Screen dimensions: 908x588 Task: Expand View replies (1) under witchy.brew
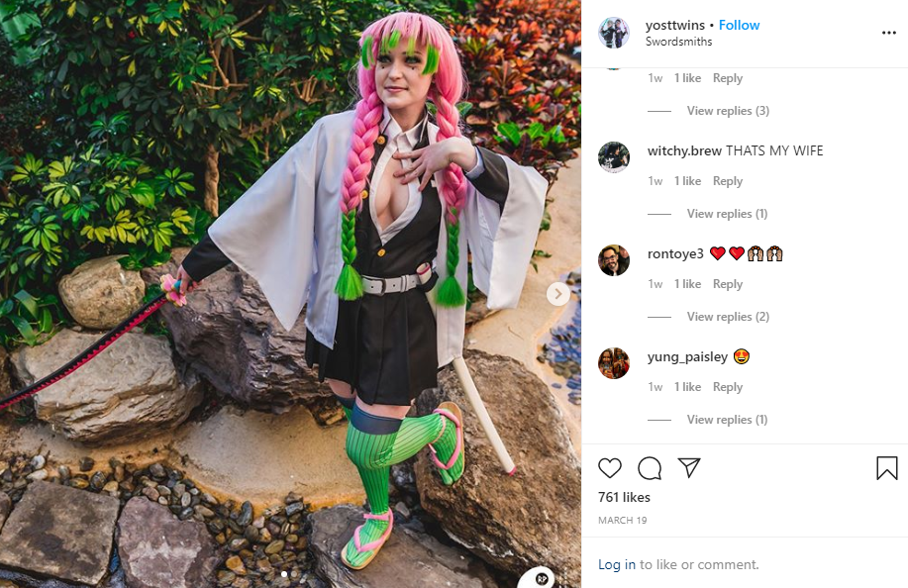click(728, 214)
